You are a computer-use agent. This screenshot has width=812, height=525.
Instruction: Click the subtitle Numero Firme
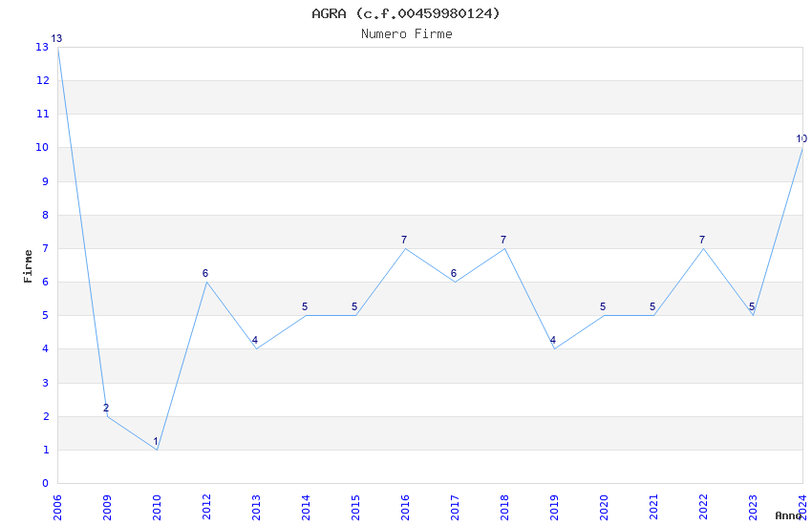click(407, 33)
